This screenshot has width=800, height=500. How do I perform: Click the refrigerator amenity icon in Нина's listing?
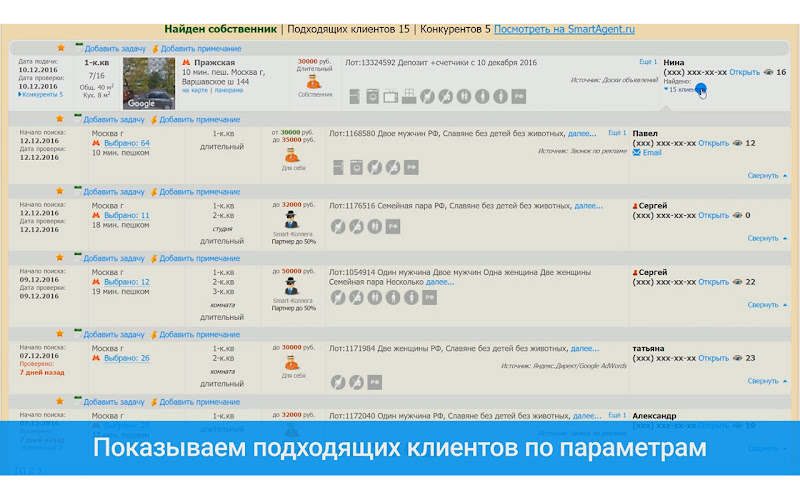click(355, 96)
